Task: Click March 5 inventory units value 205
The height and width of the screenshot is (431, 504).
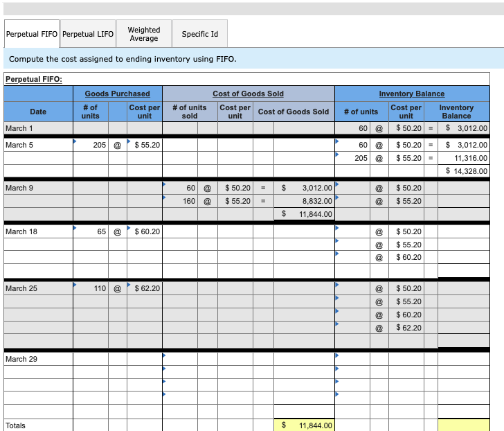Action: (352, 158)
